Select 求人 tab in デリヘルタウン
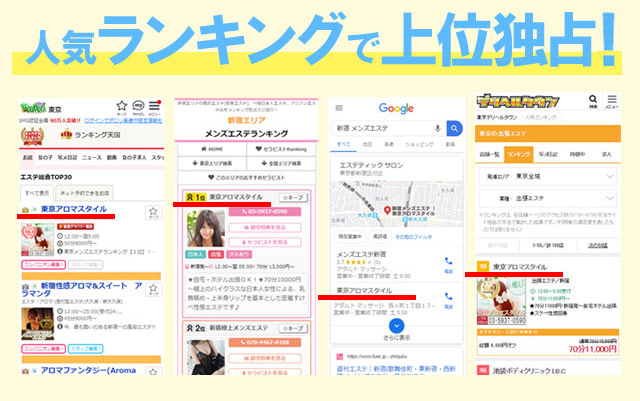The width and height of the screenshot is (640, 401). (x=607, y=154)
